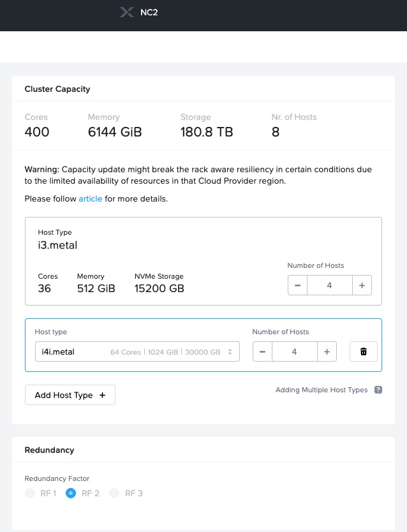Decrease i3.metal host count with minus icon

297,285
